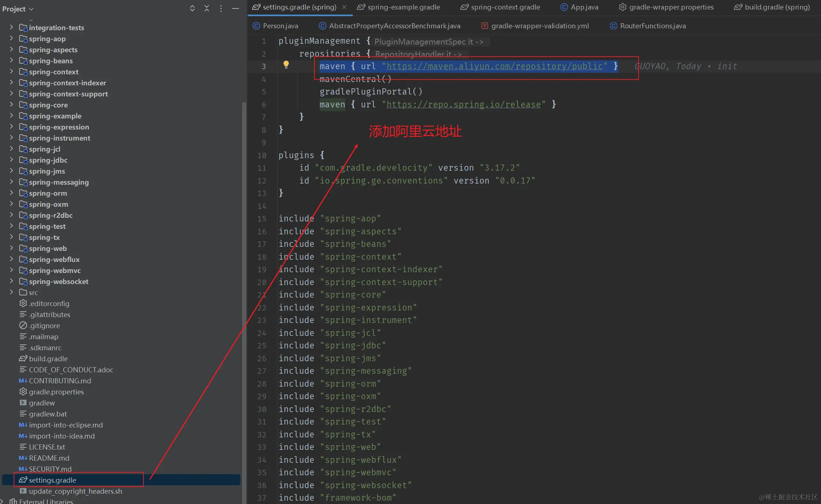Viewport: 821px width, 504px height.
Task: Click the Expand/Collapse selector icon in the Project panel
Action: pos(192,8)
